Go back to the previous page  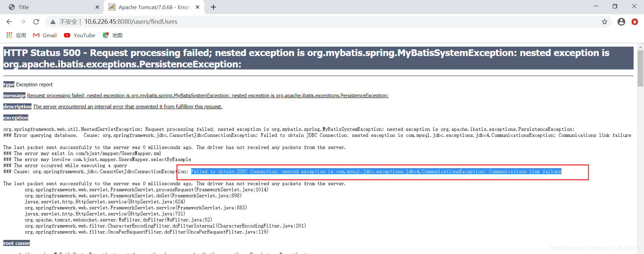tap(9, 21)
